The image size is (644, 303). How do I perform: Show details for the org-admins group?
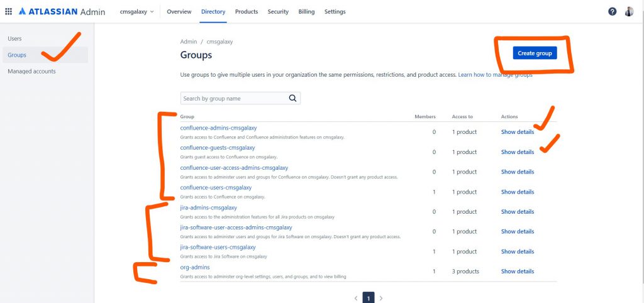(517, 272)
